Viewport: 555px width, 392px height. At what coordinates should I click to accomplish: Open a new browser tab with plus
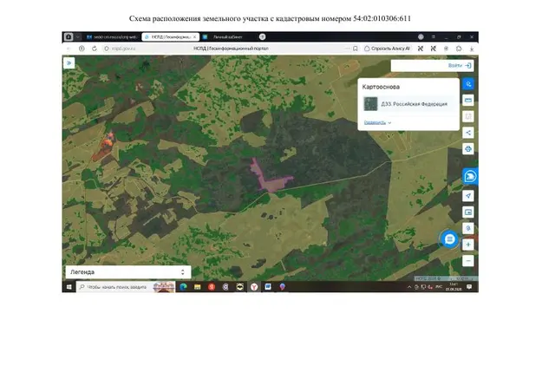click(262, 36)
